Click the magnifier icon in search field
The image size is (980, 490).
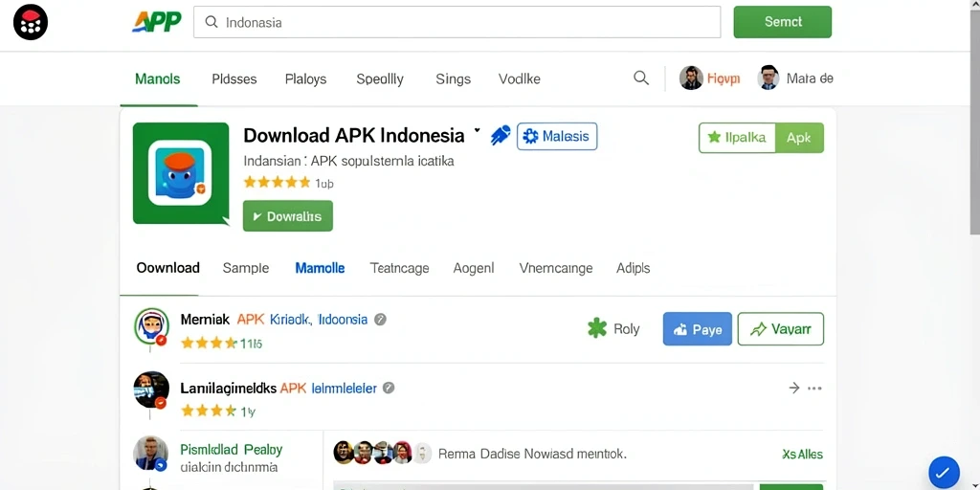click(x=212, y=22)
